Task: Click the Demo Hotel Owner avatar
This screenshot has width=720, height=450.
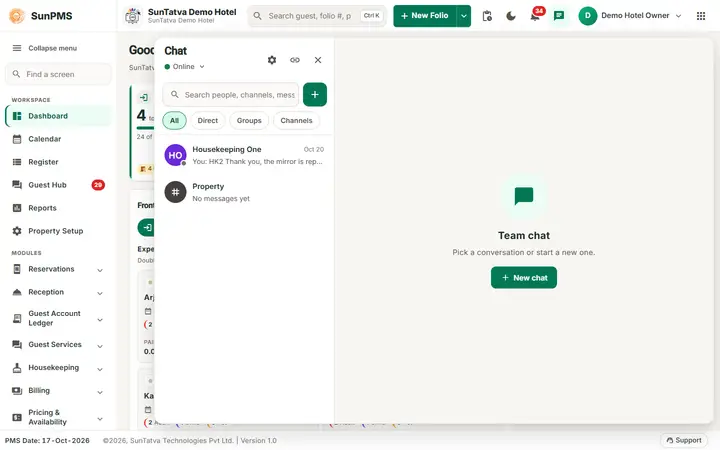Action: [587, 16]
